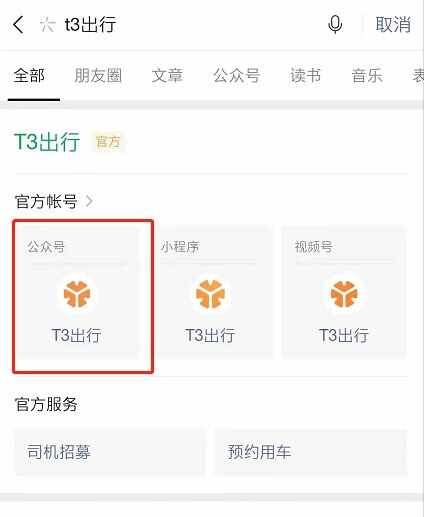Switch to the 音乐 tab
Screen dimensions: 424x517
(x=367, y=75)
